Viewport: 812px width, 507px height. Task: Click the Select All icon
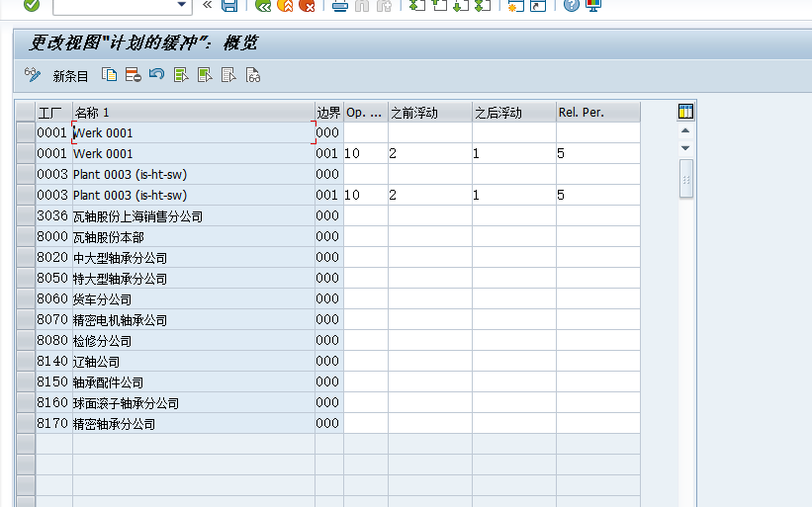tap(181, 75)
